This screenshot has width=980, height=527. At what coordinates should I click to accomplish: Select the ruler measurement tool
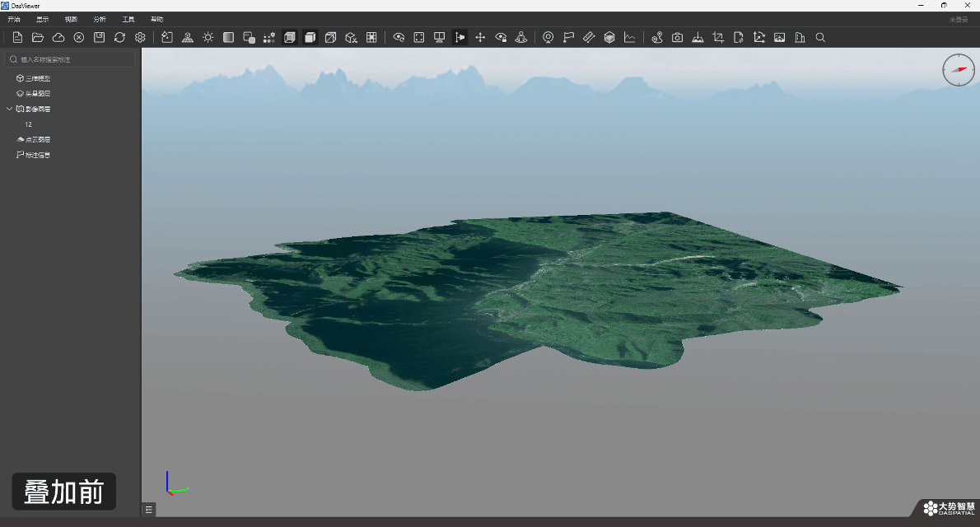(x=589, y=38)
